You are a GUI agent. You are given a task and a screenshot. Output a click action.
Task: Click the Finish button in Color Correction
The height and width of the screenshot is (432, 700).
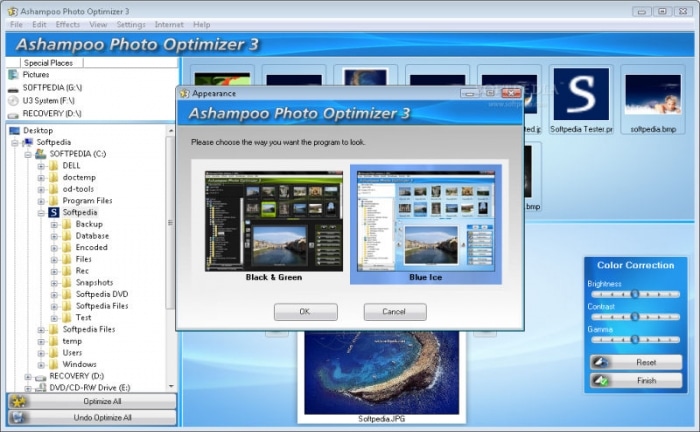coord(636,381)
